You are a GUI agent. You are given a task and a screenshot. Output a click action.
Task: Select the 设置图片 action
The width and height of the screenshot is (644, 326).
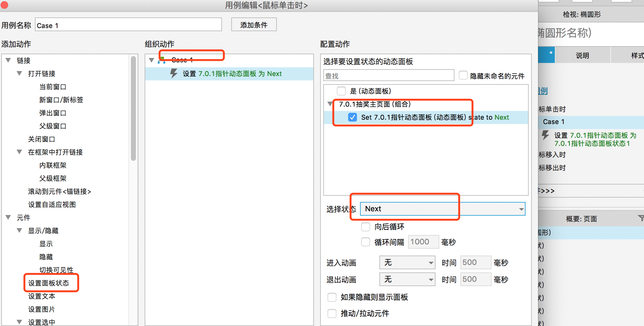pyautogui.click(x=41, y=309)
